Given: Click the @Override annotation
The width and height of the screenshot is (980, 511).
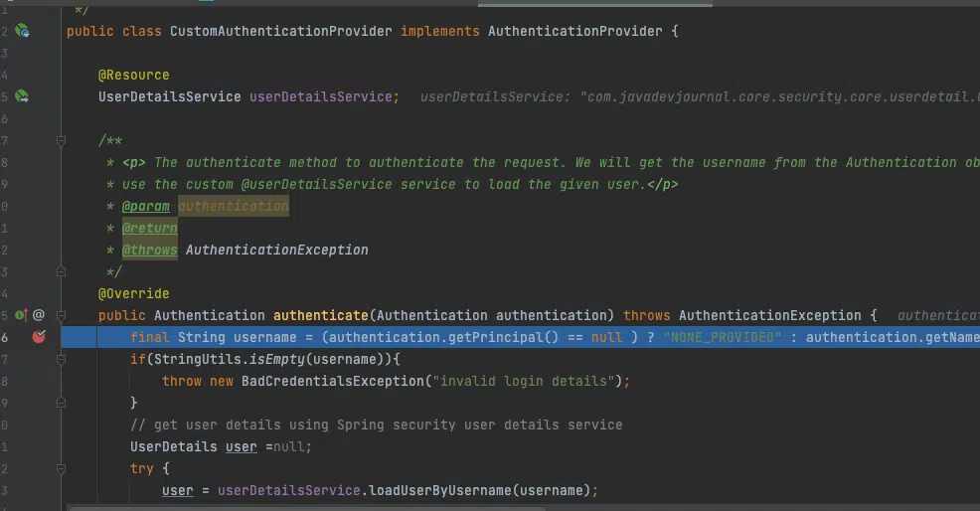Looking at the screenshot, I should [134, 294].
